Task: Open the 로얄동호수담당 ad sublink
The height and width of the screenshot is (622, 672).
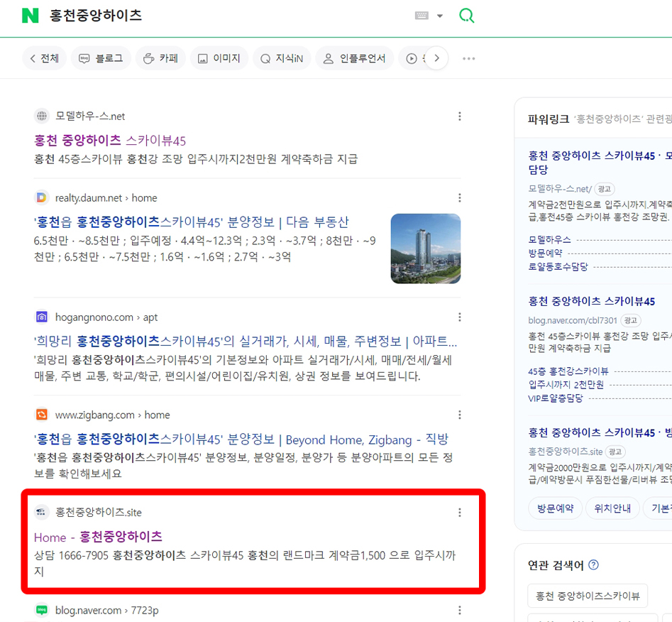Action: click(558, 267)
